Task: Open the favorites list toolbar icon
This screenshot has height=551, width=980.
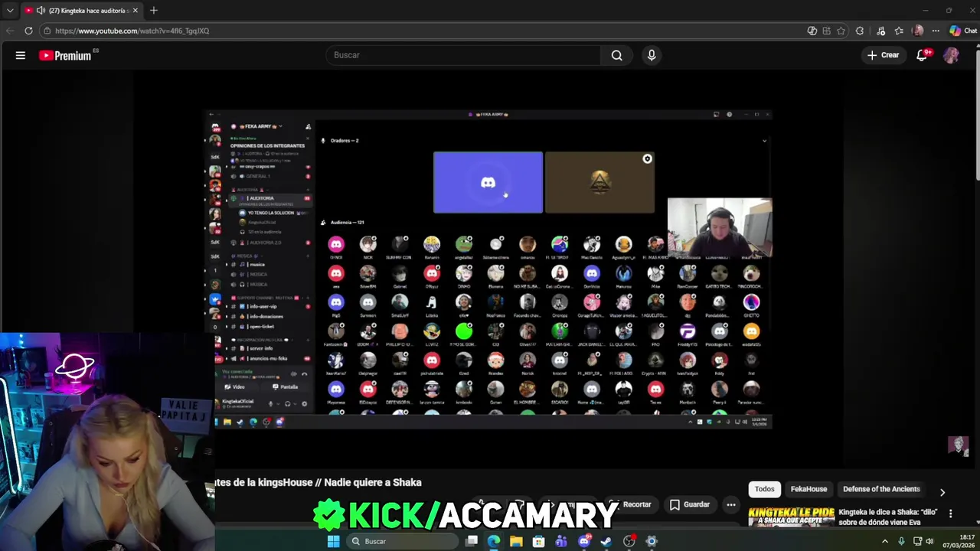Action: click(x=899, y=31)
